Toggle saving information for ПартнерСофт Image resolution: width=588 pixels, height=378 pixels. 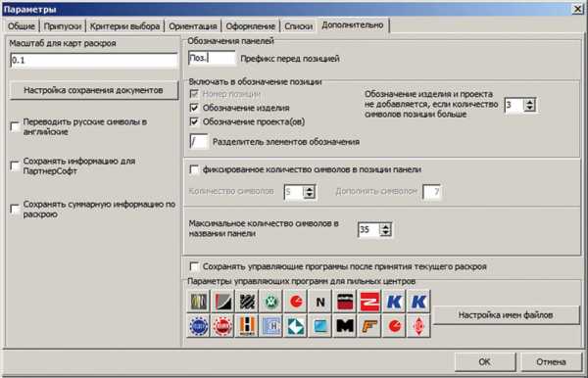click(x=15, y=165)
